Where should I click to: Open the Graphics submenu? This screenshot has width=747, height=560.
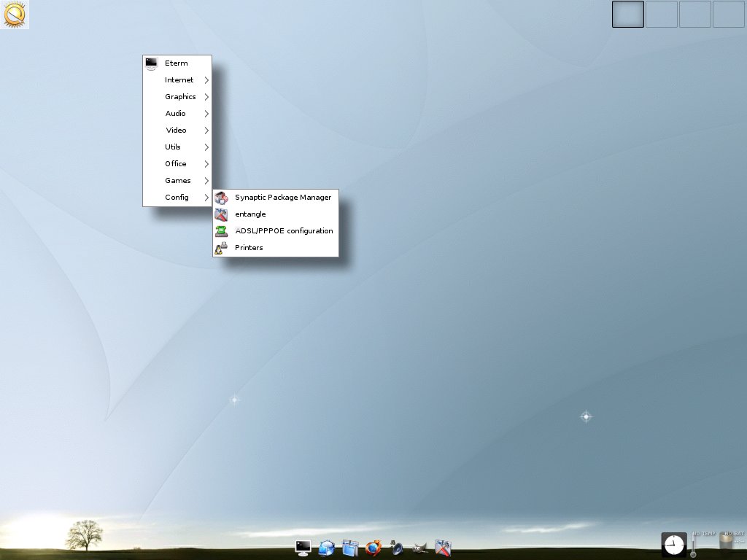click(177, 97)
